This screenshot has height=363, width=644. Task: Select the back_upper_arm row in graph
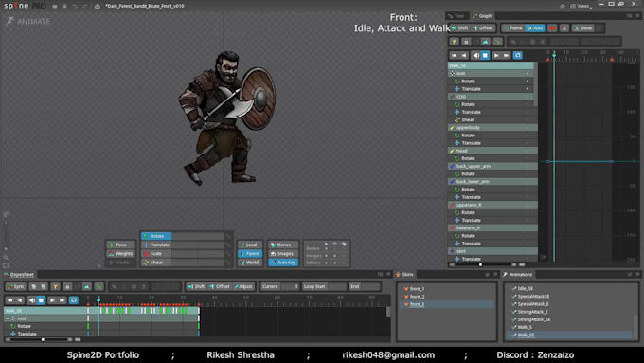[x=492, y=166]
